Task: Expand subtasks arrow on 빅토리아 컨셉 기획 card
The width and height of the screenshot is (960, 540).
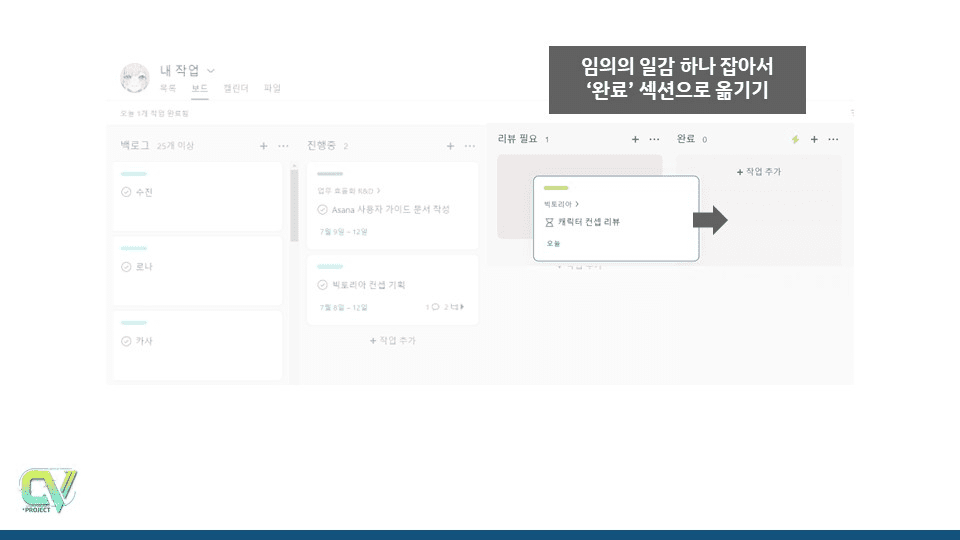Action: coord(461,307)
